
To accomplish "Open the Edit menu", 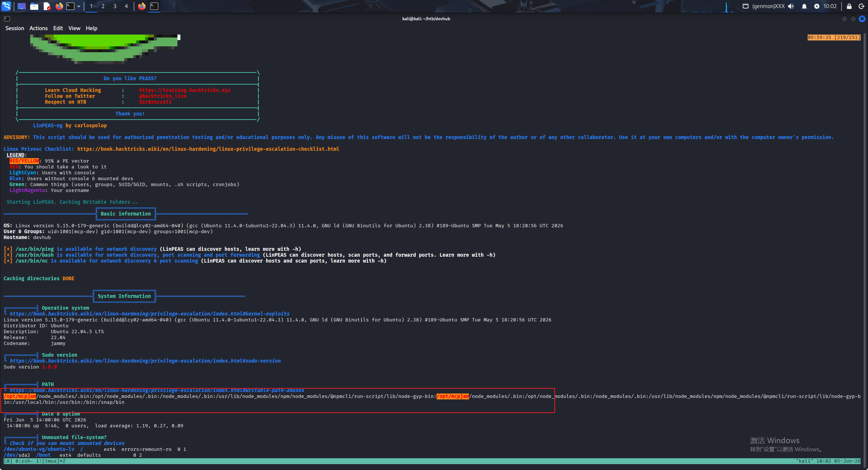I will coord(58,28).
